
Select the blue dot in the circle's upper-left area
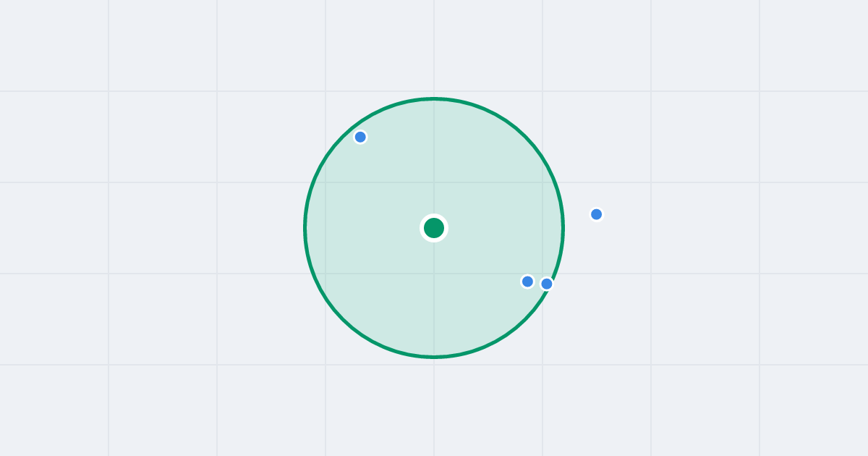coord(360,137)
